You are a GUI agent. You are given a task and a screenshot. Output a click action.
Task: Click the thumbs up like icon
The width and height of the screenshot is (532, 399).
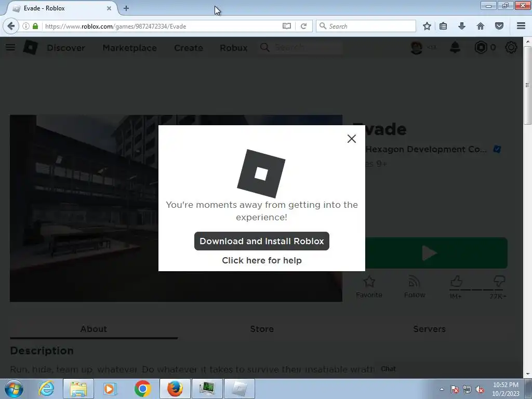456,281
